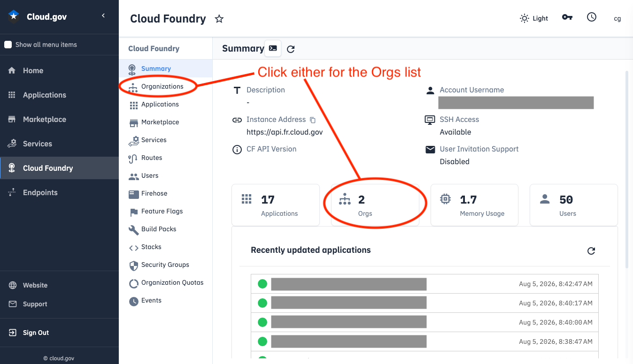Click the https://api.fr.cloud.gov address text
The width and height of the screenshot is (633, 364).
[x=285, y=132]
